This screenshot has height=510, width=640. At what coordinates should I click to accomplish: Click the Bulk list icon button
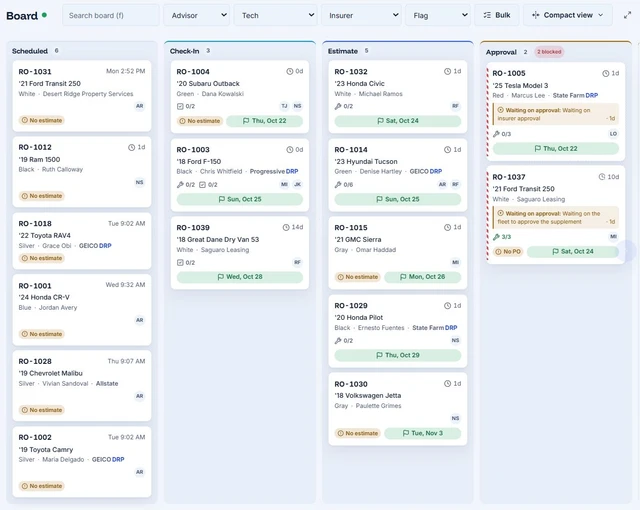click(497, 15)
